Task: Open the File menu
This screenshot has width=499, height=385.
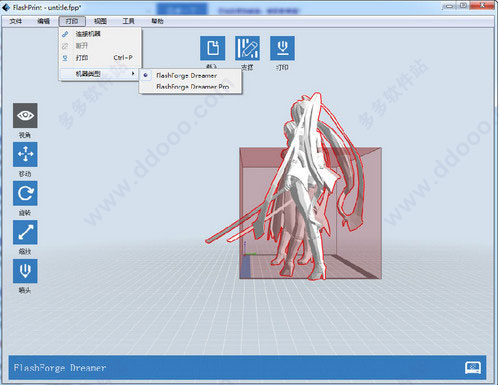Action: click(16, 21)
